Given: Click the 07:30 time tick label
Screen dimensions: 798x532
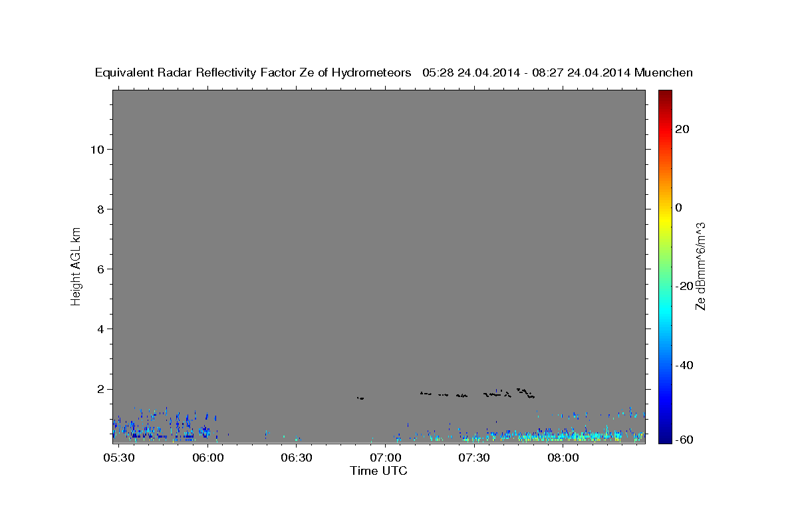Looking at the screenshot, I should coord(474,458).
